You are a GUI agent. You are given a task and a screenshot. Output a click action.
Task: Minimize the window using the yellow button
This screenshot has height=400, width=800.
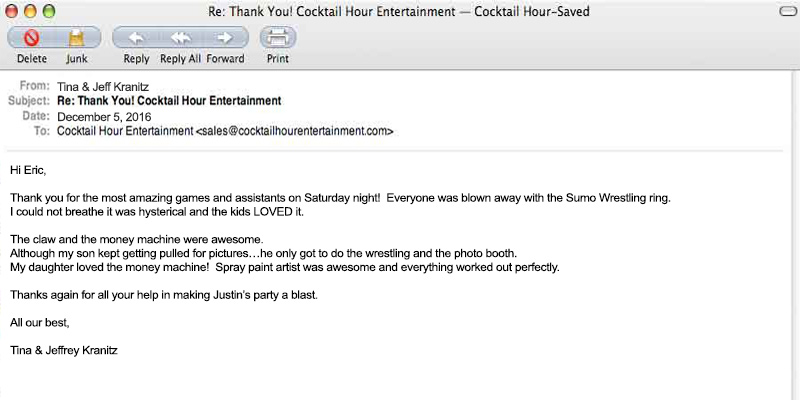pyautogui.click(x=31, y=11)
